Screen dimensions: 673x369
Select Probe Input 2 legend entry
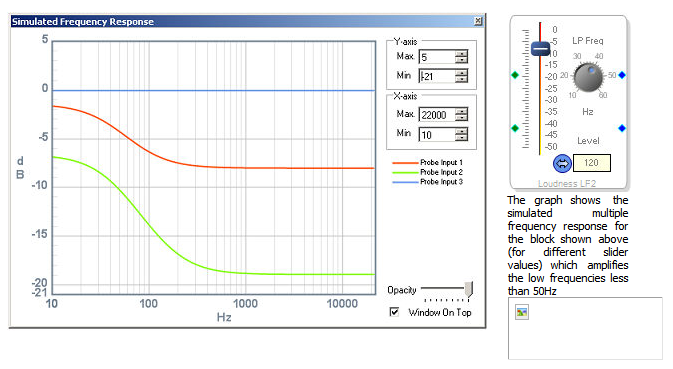(x=427, y=172)
